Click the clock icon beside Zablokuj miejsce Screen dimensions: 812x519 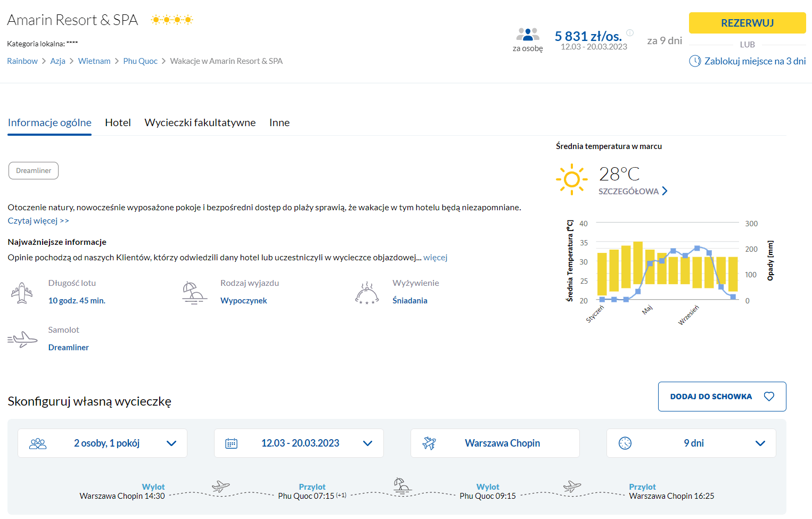(x=695, y=61)
